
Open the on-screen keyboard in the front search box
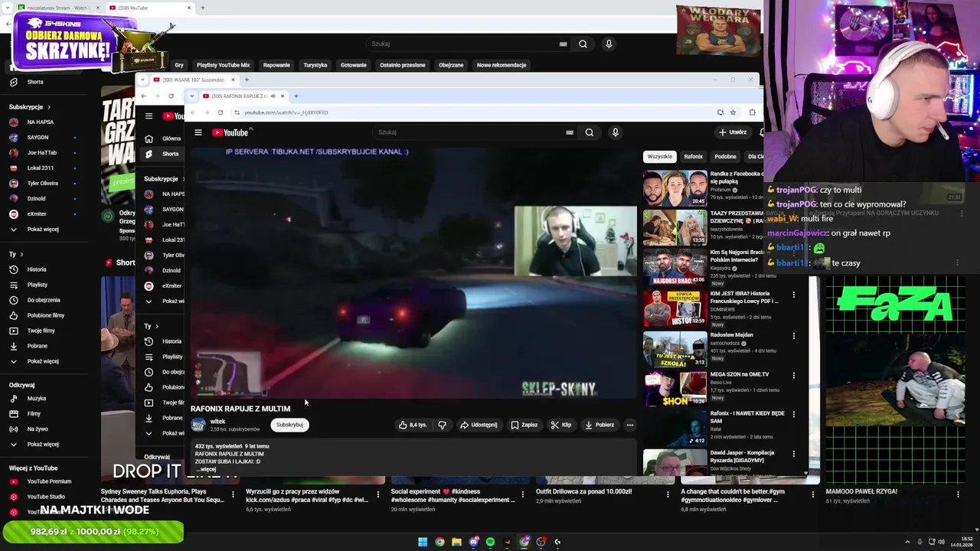pyautogui.click(x=569, y=132)
